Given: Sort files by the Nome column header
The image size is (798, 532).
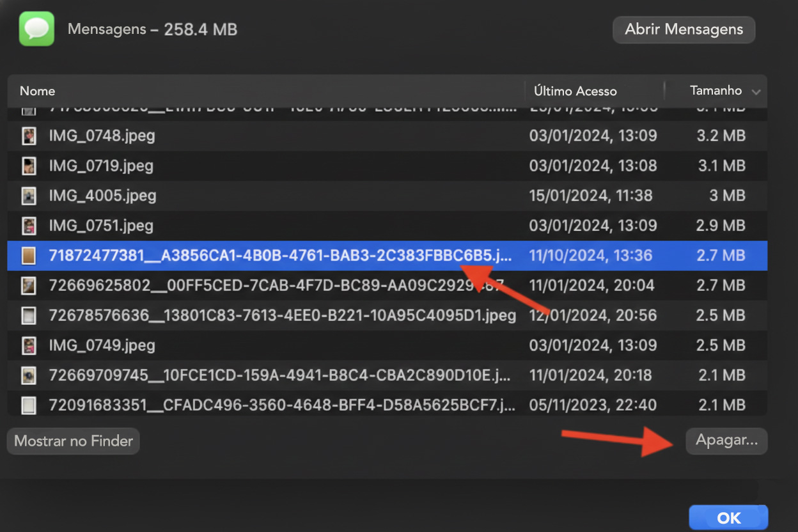Looking at the screenshot, I should (x=37, y=91).
